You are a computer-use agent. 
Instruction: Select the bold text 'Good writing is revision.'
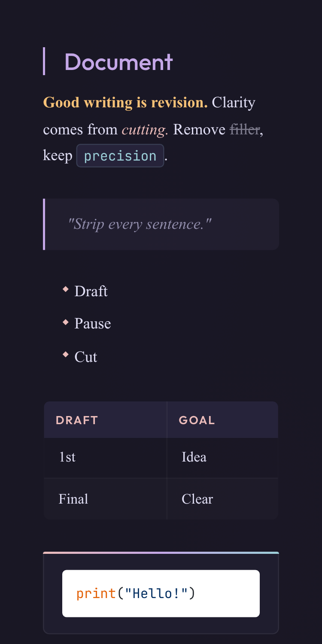125,103
